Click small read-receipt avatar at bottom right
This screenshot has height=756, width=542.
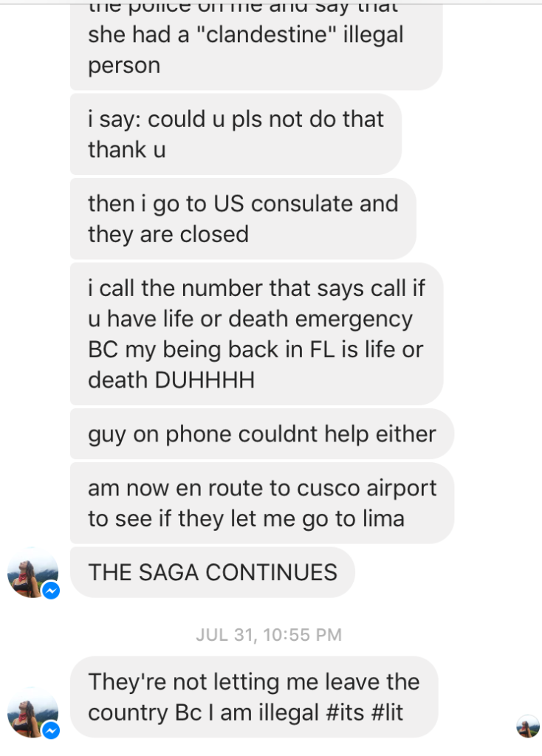point(527,726)
